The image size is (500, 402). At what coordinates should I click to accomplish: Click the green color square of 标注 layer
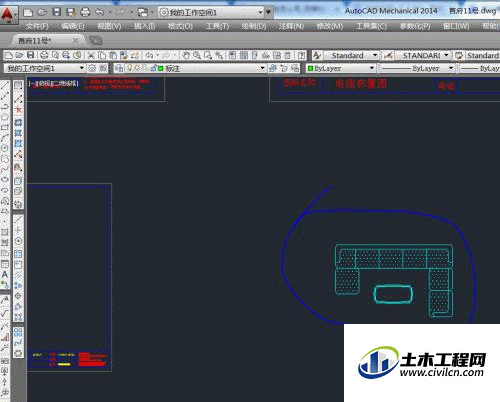[x=161, y=69]
